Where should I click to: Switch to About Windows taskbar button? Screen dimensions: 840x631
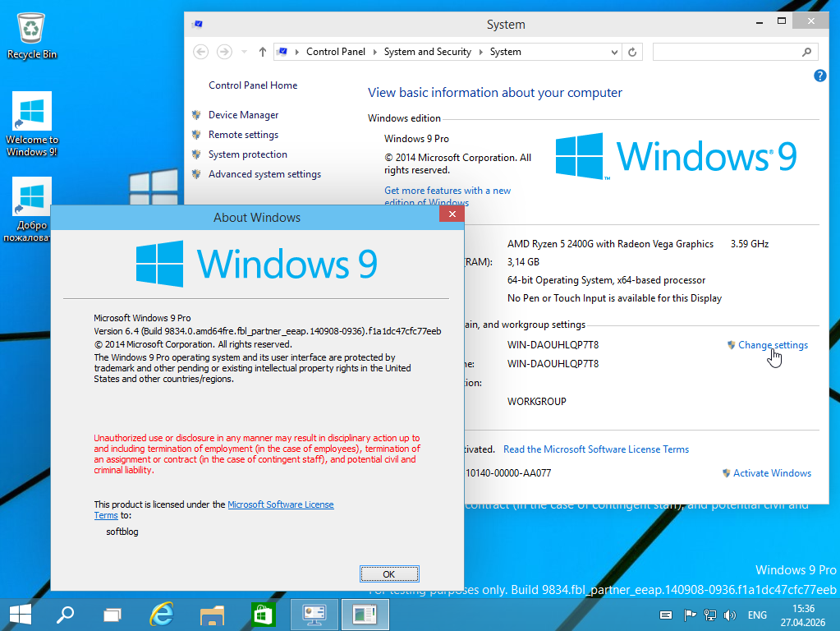[365, 615]
